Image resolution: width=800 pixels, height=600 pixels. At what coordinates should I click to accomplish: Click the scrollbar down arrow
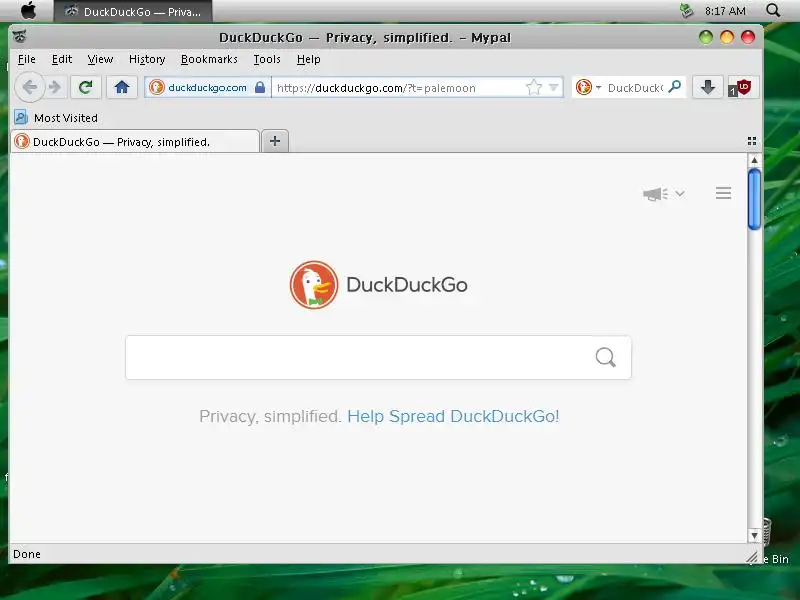tap(754, 535)
